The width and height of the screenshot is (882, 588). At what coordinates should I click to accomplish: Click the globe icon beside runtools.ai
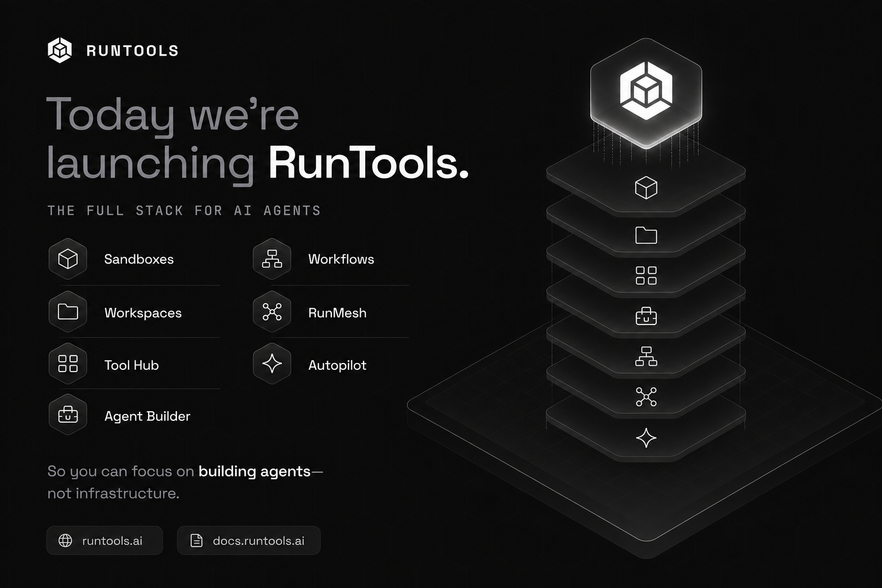pyautogui.click(x=65, y=540)
